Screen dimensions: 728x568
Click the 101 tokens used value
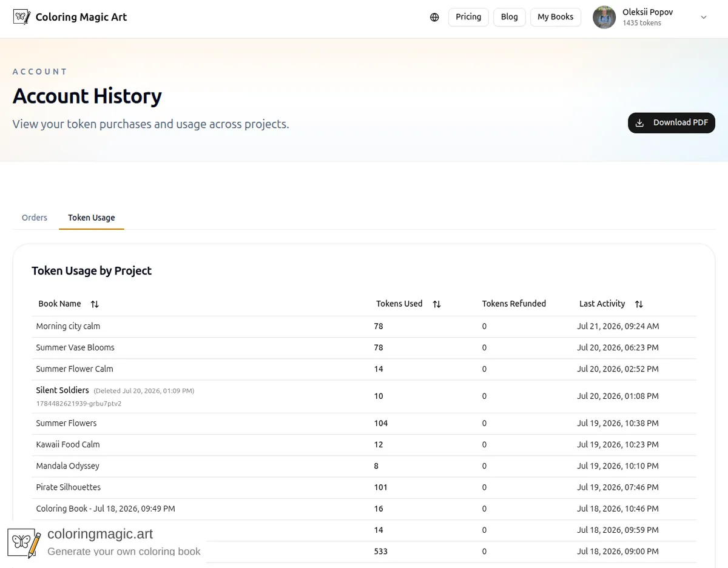point(381,487)
